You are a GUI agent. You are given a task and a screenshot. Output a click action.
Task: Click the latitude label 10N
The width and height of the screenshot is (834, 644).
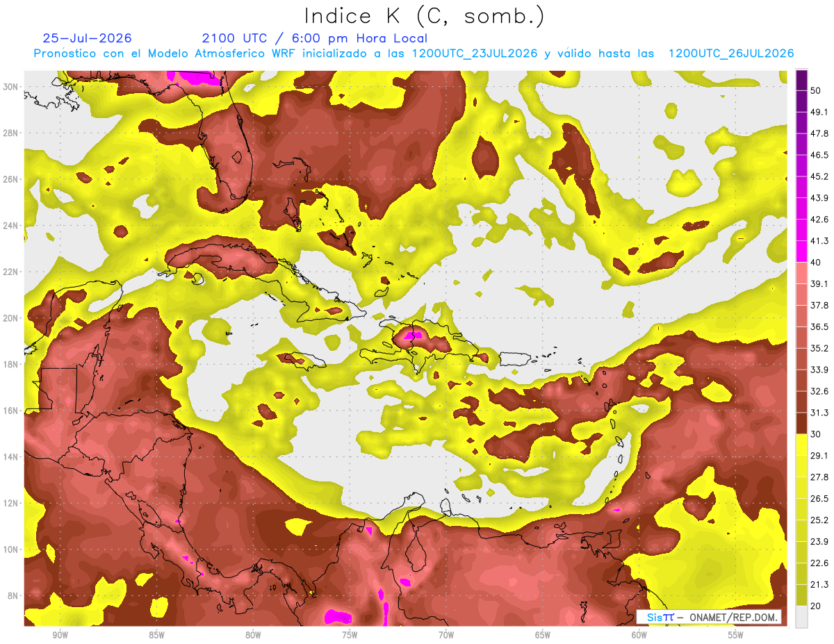pyautogui.click(x=10, y=550)
